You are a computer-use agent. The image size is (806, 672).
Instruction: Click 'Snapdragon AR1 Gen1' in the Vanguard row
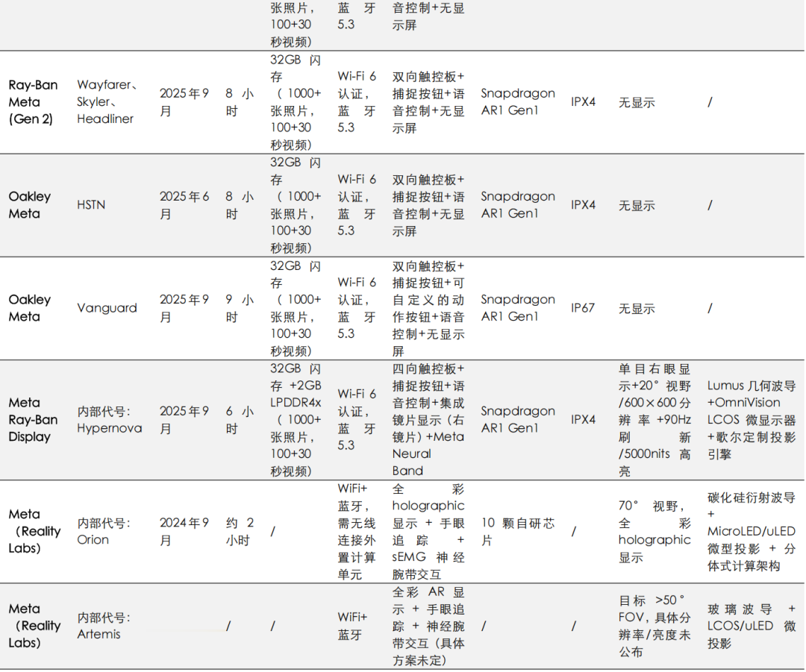click(518, 308)
